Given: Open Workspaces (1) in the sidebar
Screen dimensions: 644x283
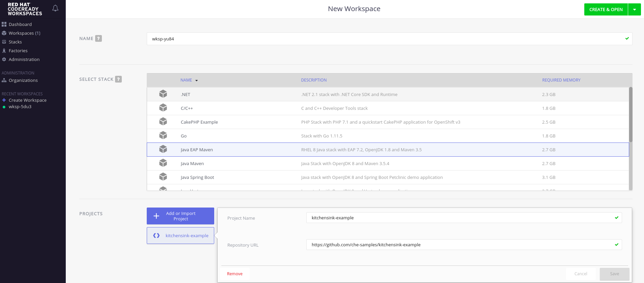Looking at the screenshot, I should pyautogui.click(x=25, y=33).
